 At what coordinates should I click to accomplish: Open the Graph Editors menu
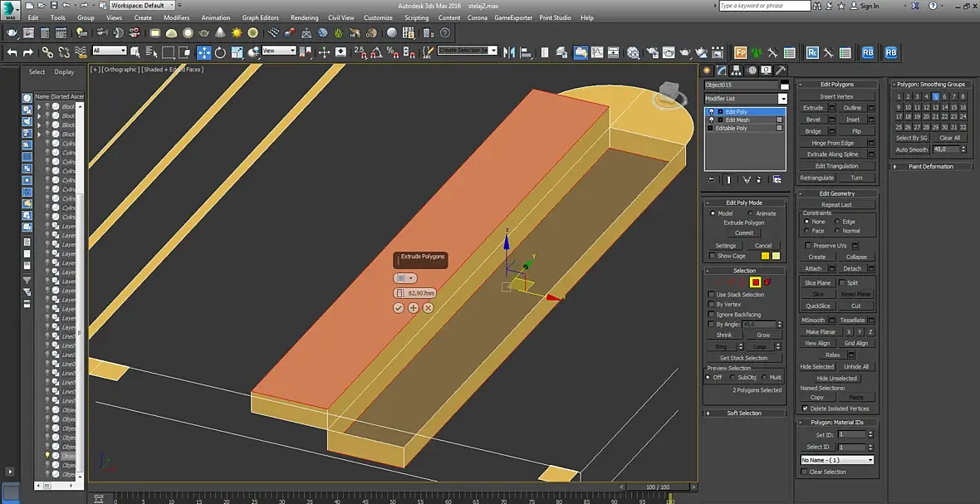pyautogui.click(x=260, y=17)
